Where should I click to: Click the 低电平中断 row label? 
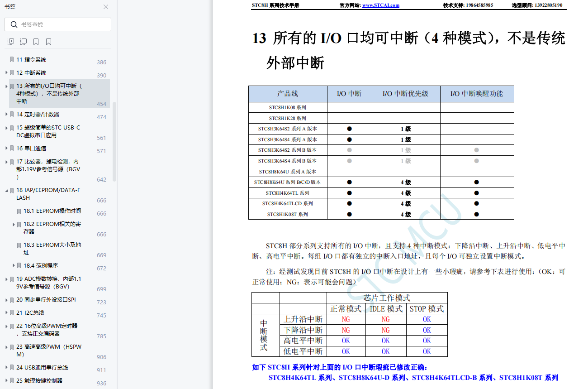coord(303,351)
